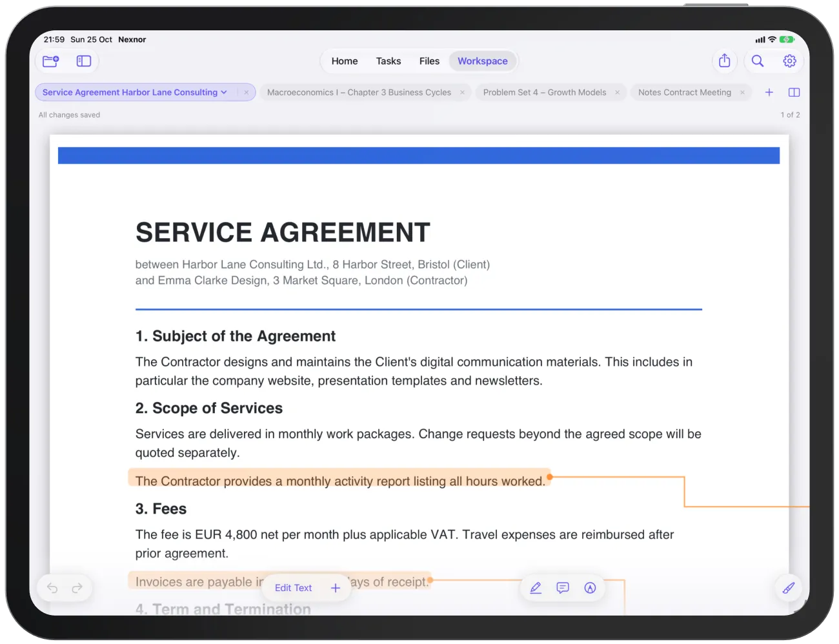Open search with magnifier icon
Viewport: 839px width, 644px height.
click(758, 61)
